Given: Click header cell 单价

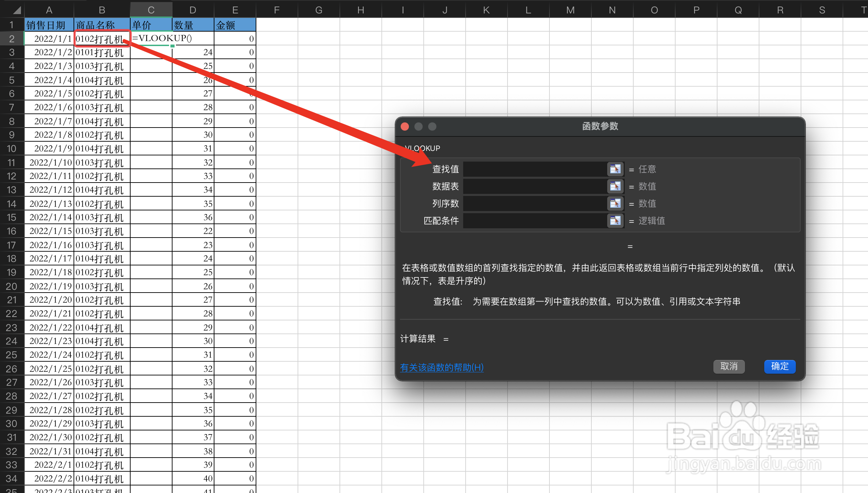Looking at the screenshot, I should click(151, 25).
